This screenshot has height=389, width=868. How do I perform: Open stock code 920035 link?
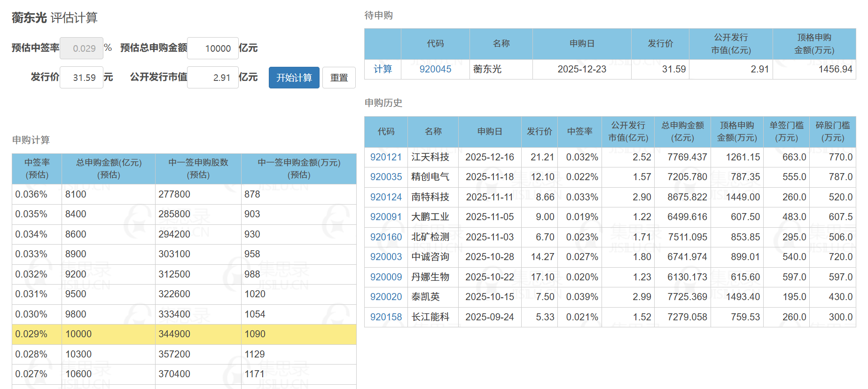coord(386,177)
